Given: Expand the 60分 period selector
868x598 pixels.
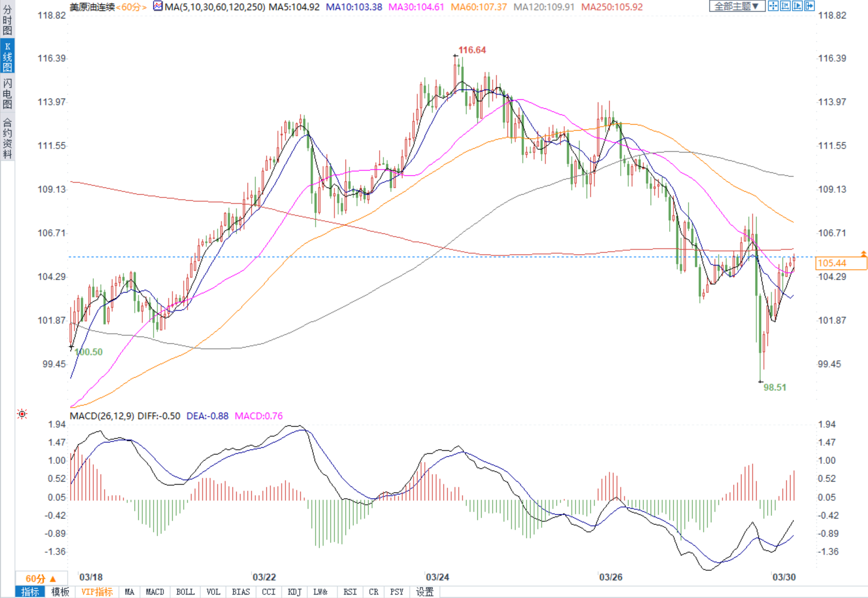Looking at the screenshot, I should [41, 578].
